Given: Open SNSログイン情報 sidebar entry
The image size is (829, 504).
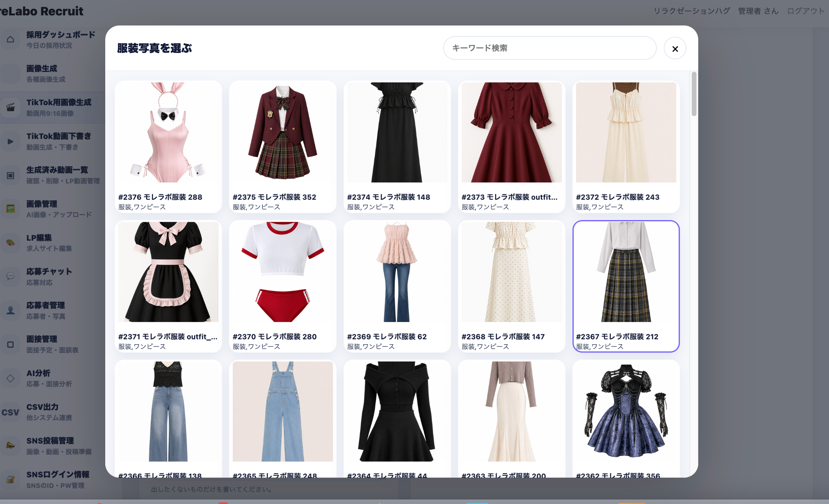Looking at the screenshot, I should pyautogui.click(x=53, y=479).
